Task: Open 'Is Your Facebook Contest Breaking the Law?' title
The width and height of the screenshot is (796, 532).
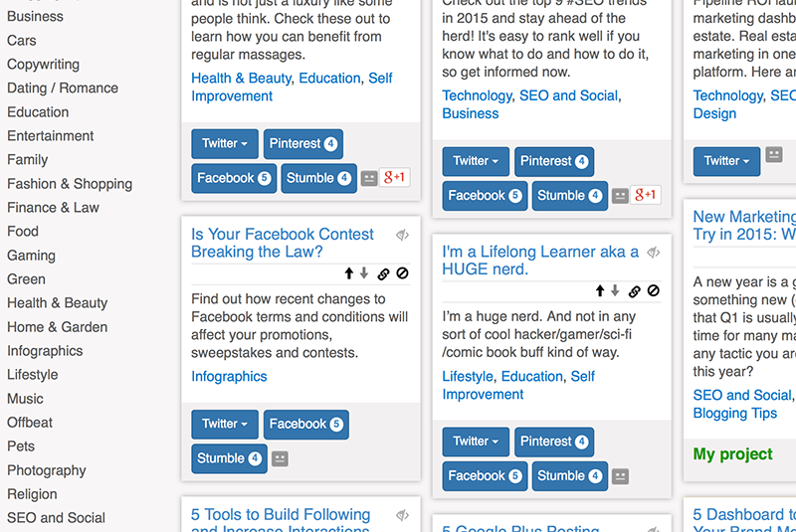Action: [x=282, y=243]
